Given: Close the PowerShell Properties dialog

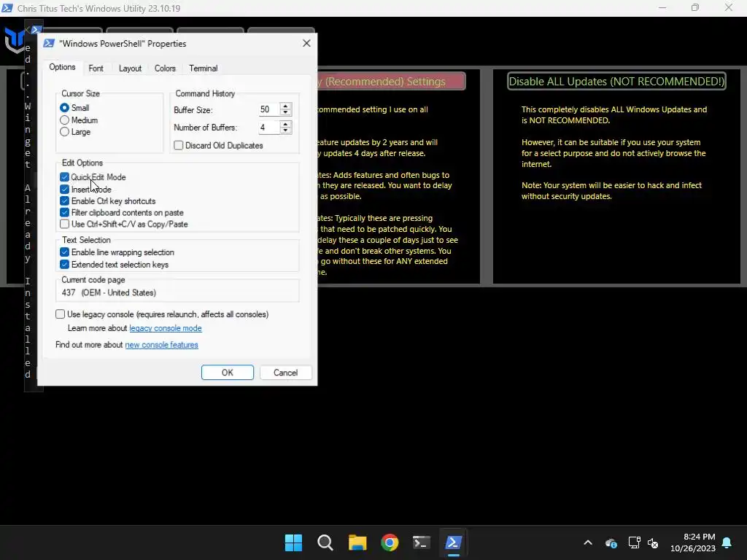Looking at the screenshot, I should click(x=306, y=43).
